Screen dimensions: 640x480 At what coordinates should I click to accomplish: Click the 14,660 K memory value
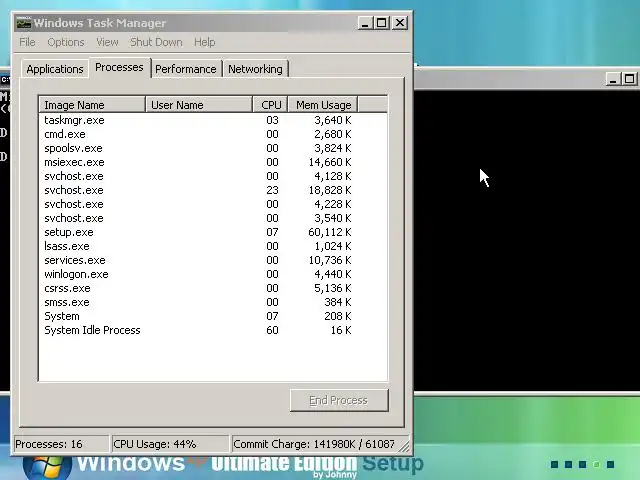point(329,162)
